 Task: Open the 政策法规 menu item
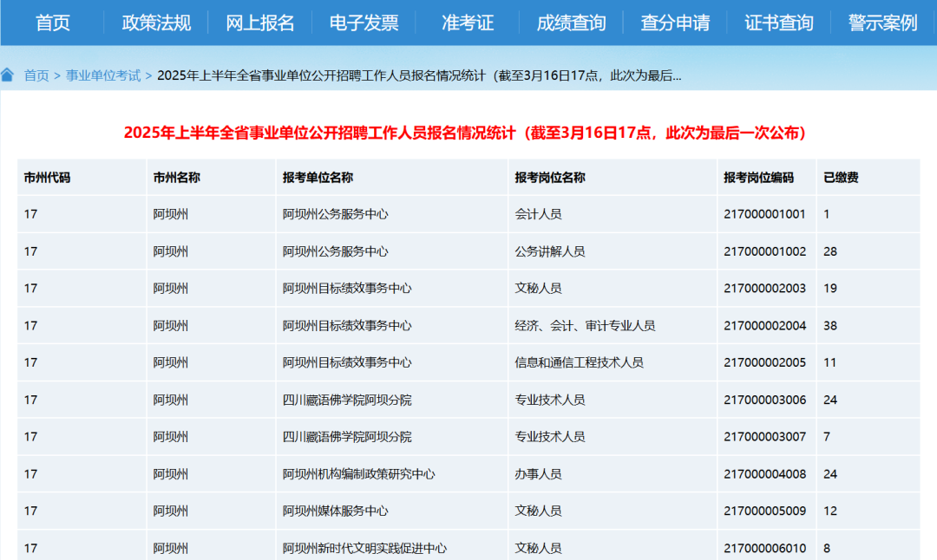[x=156, y=23]
